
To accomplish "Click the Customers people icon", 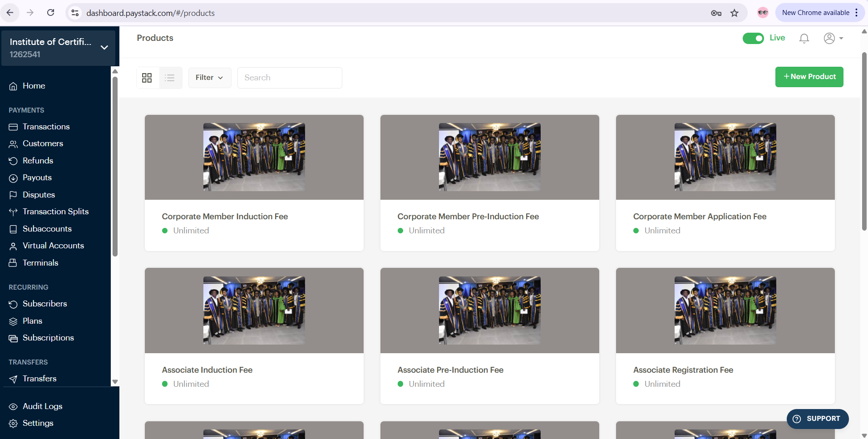I will pyautogui.click(x=13, y=144).
